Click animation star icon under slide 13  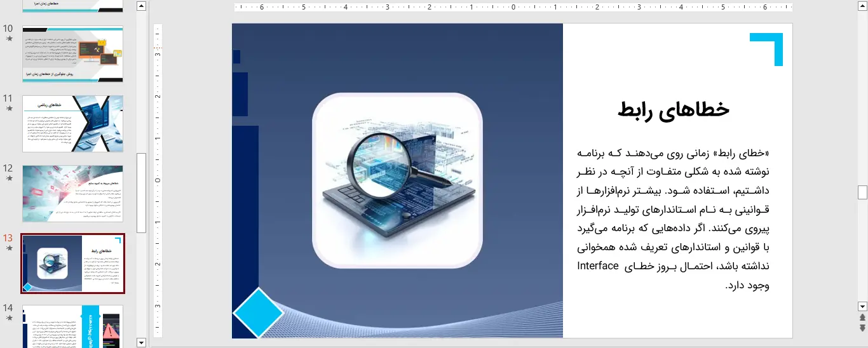coord(9,248)
